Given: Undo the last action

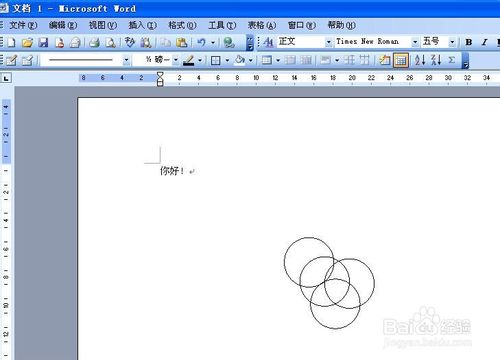Looking at the screenshot, I should coord(201,42).
